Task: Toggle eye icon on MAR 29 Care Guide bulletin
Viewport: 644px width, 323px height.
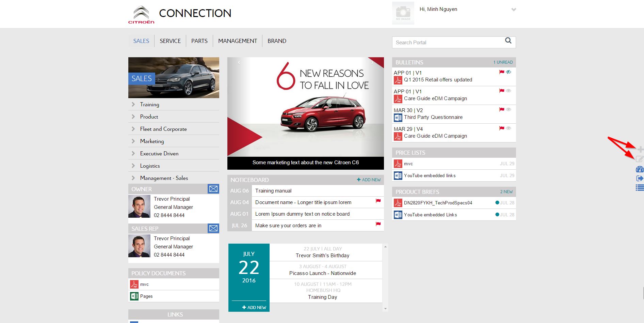Action: [509, 128]
